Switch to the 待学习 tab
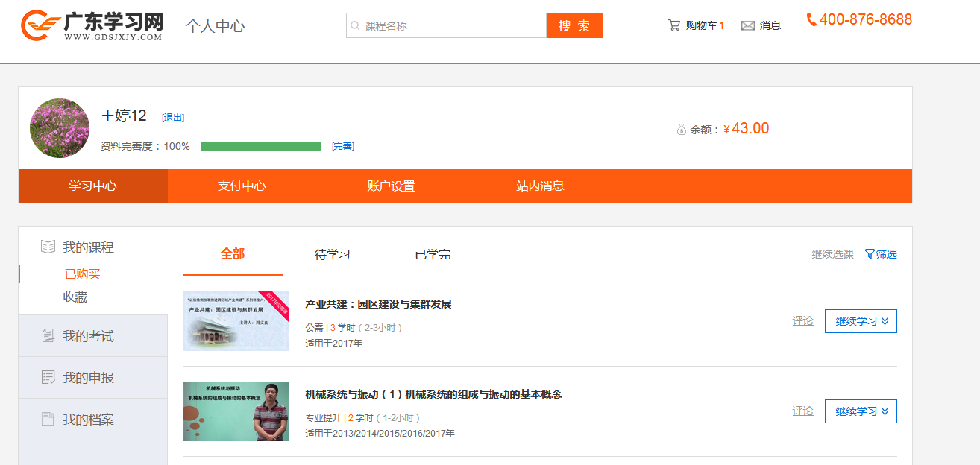Screen dimensions: 980x465 [x=332, y=254]
